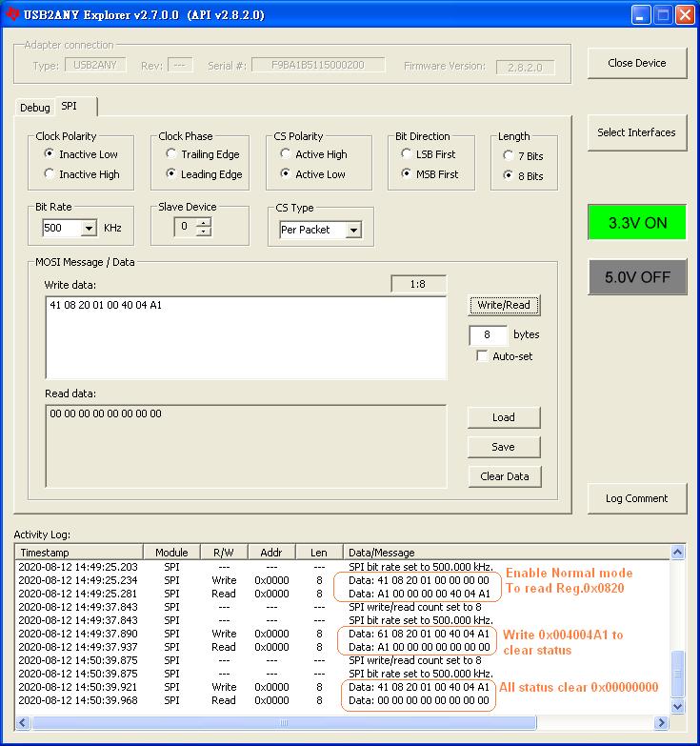Screen dimensions: 700x746
Task: Click the Select Interfaces button
Action: pyautogui.click(x=637, y=132)
